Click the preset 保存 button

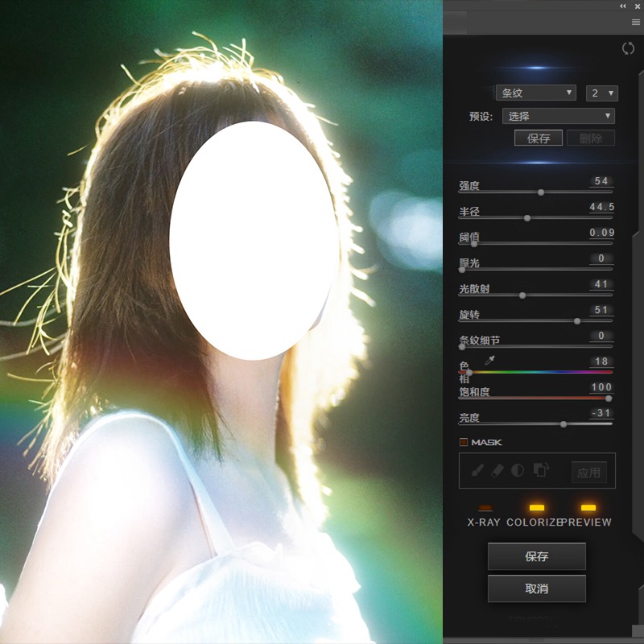point(539,138)
